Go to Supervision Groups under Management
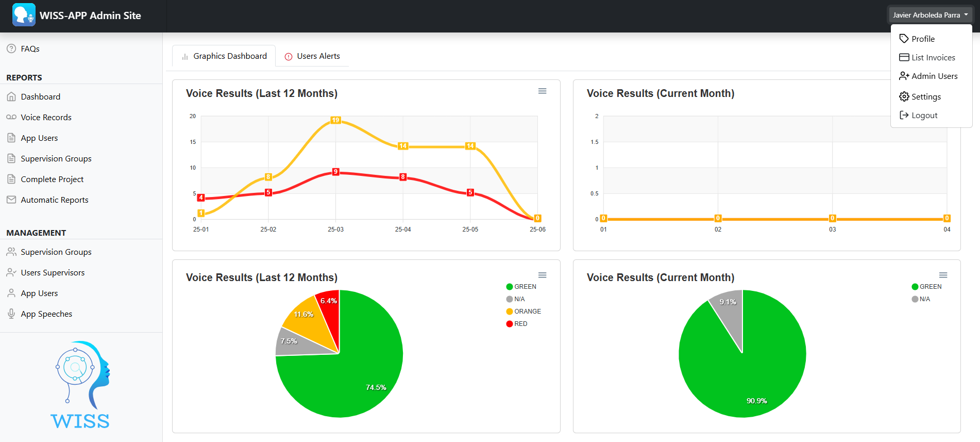 point(56,252)
